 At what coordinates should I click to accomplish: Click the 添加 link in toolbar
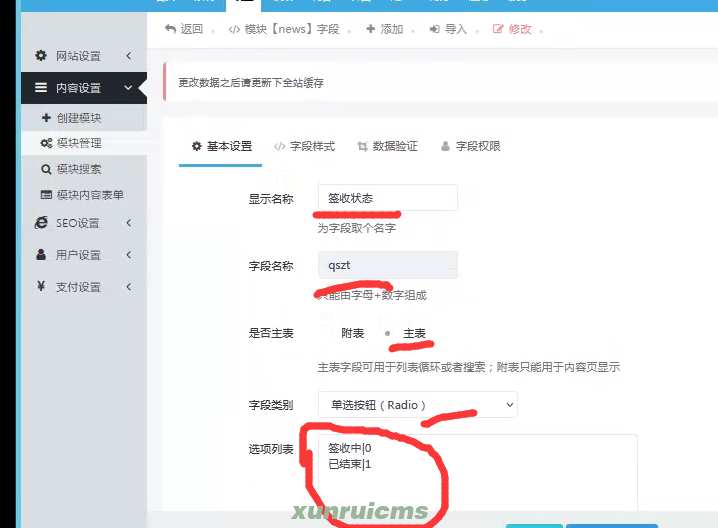385,29
